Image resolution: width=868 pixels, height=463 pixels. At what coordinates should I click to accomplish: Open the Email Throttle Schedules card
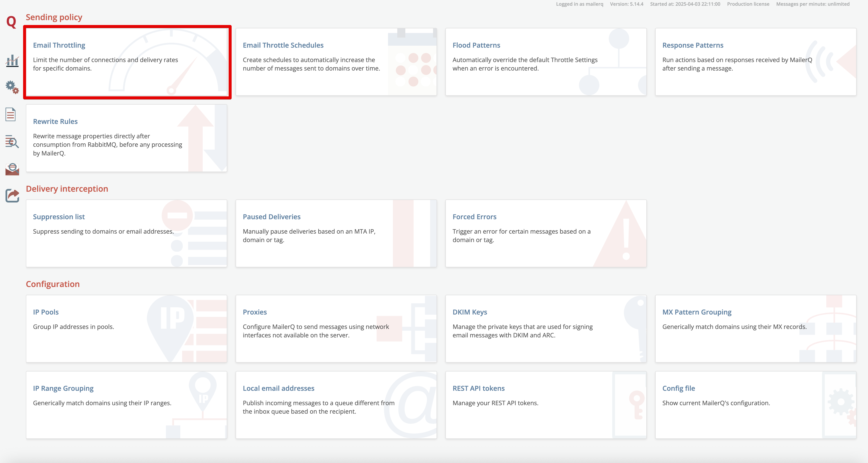point(336,62)
